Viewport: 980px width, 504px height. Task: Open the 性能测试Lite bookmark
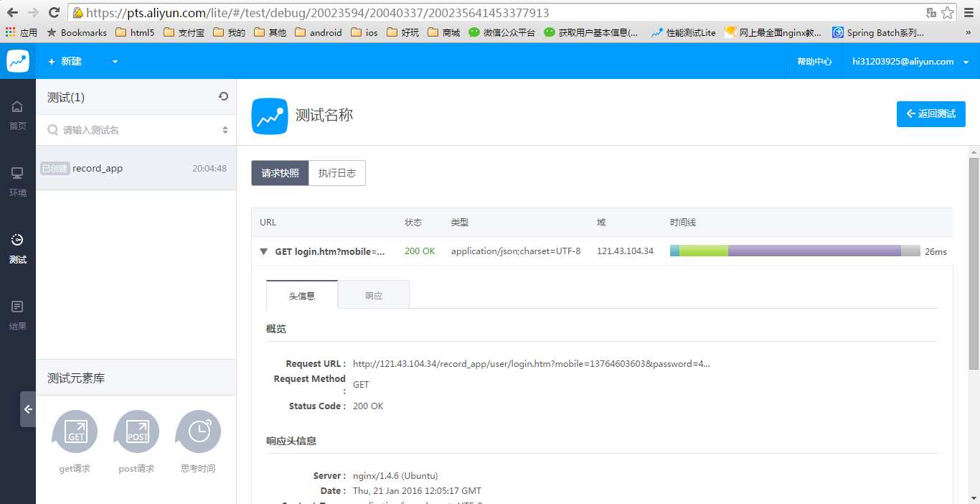coord(683,32)
